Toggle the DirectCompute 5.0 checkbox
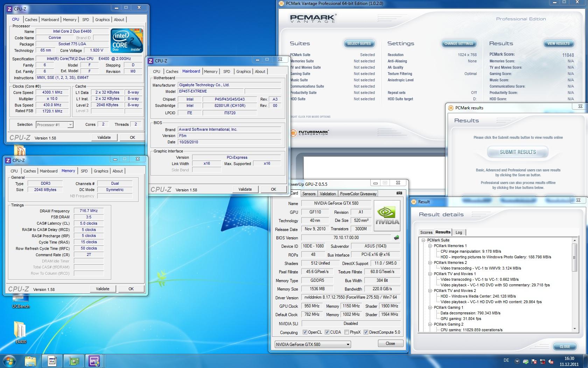Viewport: 588px width, 368px height. click(366, 332)
